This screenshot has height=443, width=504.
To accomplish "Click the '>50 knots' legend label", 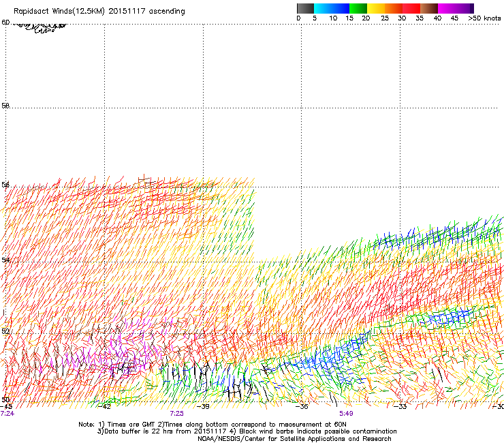I will (x=484, y=18).
